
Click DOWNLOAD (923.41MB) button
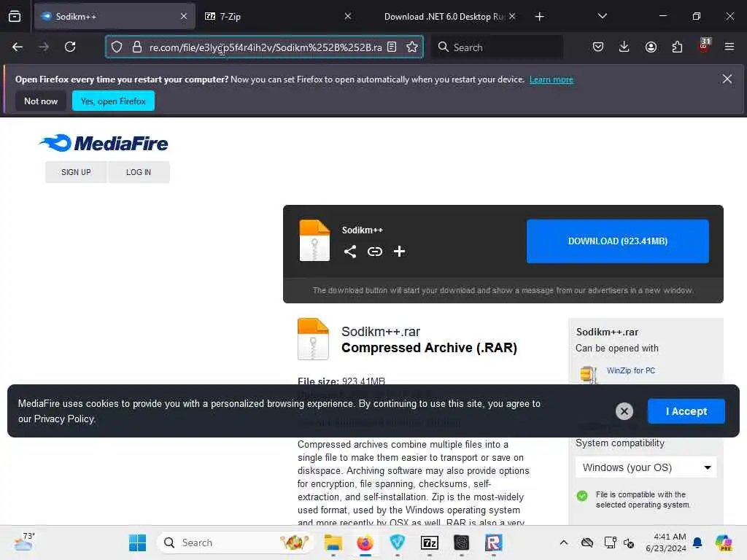(x=617, y=241)
